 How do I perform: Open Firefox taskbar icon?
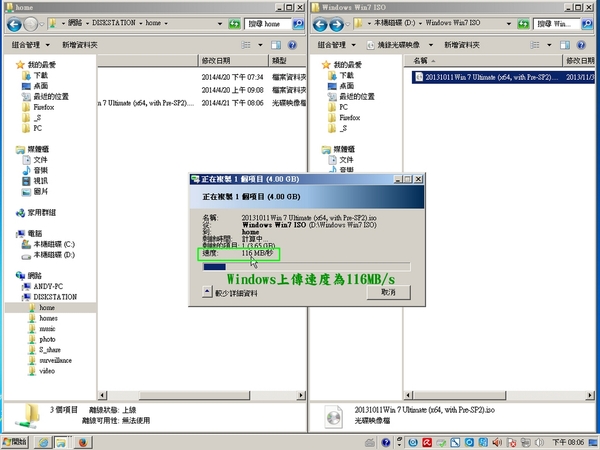[x=83, y=442]
